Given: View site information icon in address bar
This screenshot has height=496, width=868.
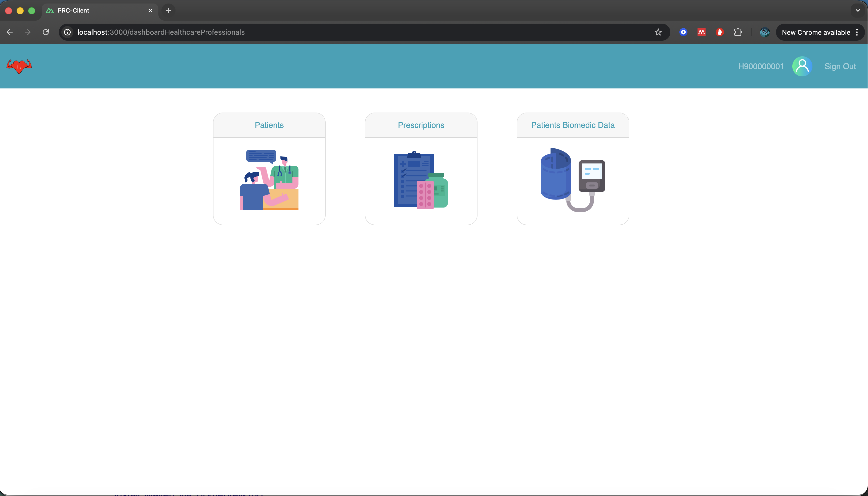Looking at the screenshot, I should tap(67, 32).
